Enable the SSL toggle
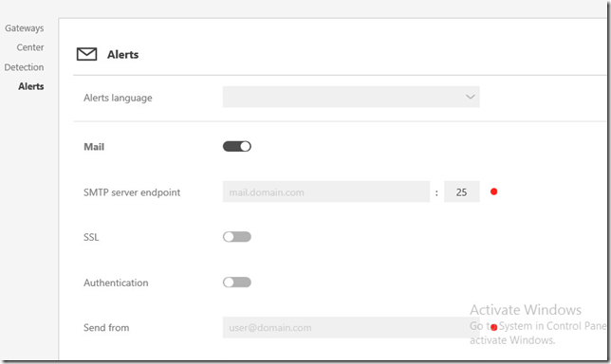This screenshot has width=611, height=364. point(237,237)
